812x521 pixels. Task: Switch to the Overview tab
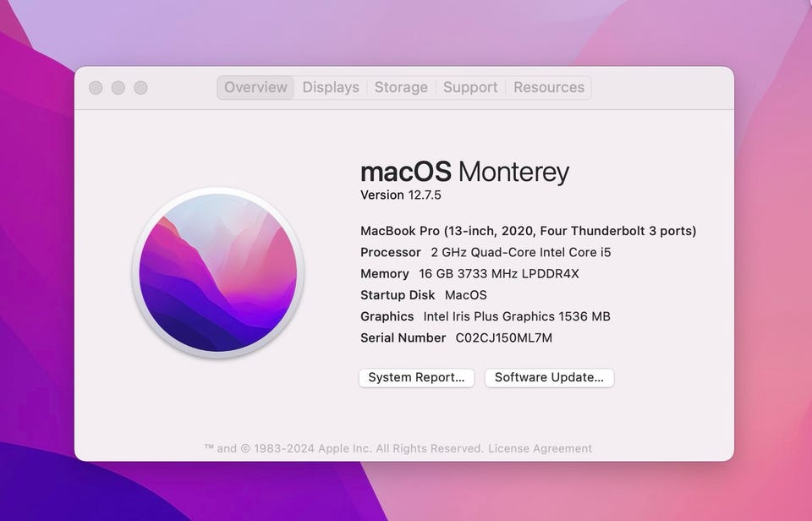point(255,87)
